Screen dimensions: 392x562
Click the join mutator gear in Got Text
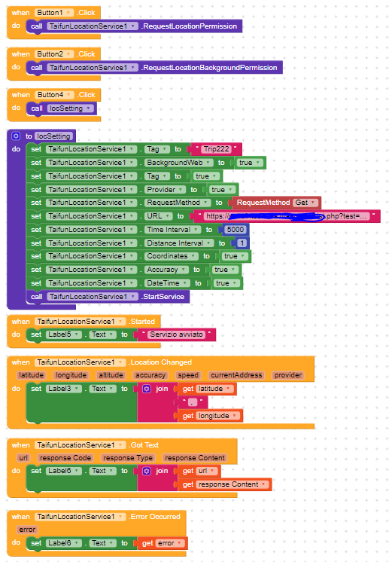click(147, 471)
